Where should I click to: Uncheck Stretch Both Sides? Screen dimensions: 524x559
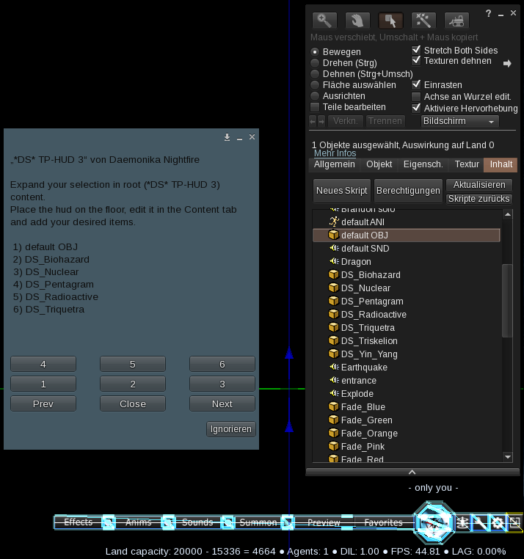(416, 50)
